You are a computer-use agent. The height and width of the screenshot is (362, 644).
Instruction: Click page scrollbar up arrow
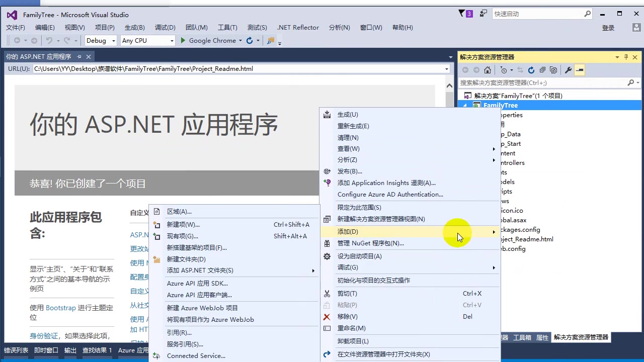449,86
